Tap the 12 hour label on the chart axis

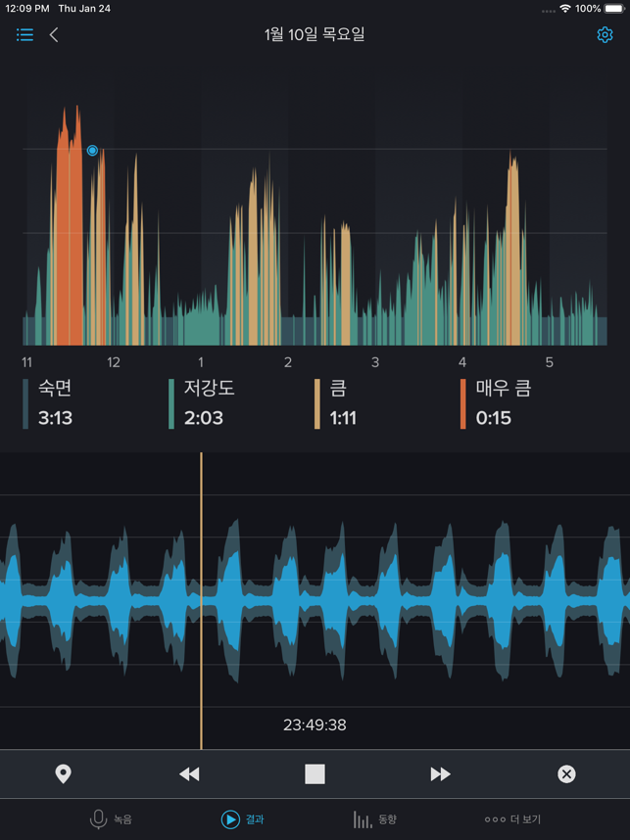click(114, 362)
